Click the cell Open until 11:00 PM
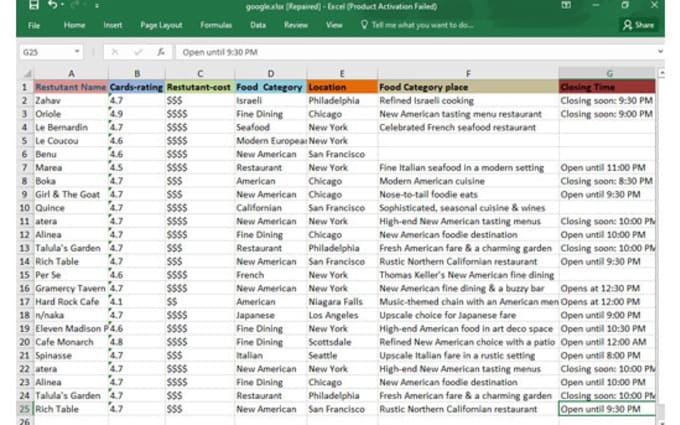The width and height of the screenshot is (680, 425). point(607,168)
